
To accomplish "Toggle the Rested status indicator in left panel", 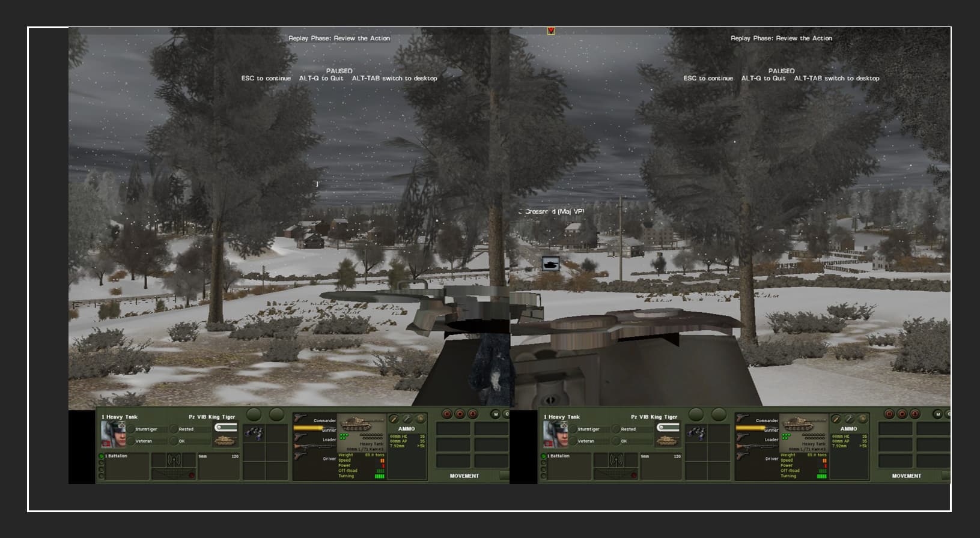I will (x=174, y=429).
